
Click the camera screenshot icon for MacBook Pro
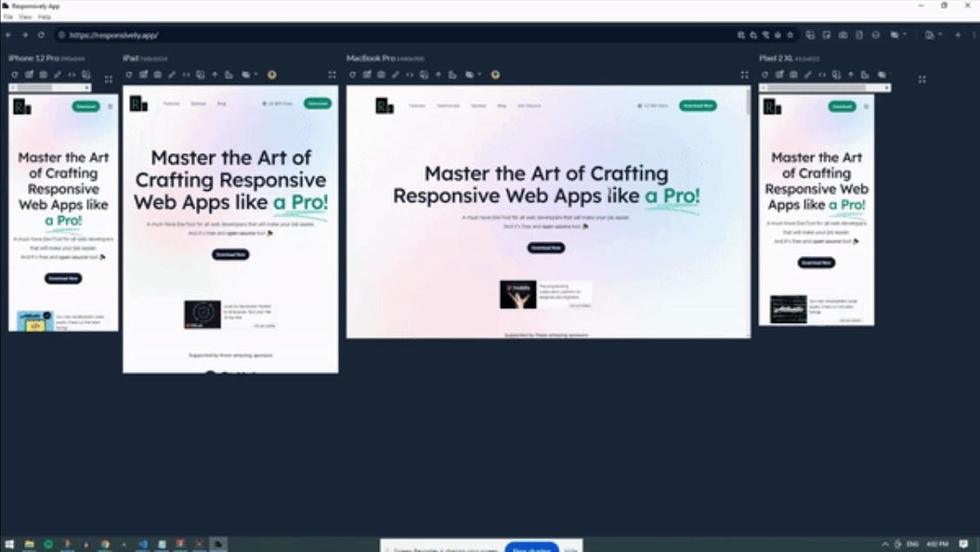pyautogui.click(x=382, y=74)
